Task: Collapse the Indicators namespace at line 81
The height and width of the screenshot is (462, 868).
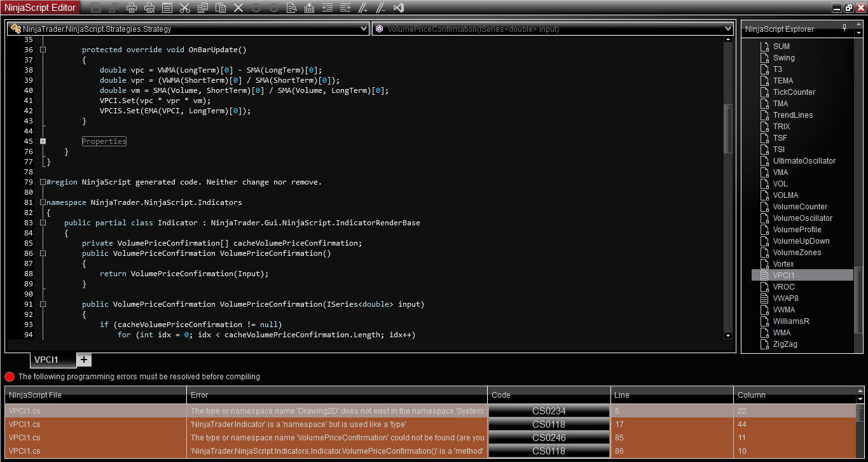Action: pos(43,202)
